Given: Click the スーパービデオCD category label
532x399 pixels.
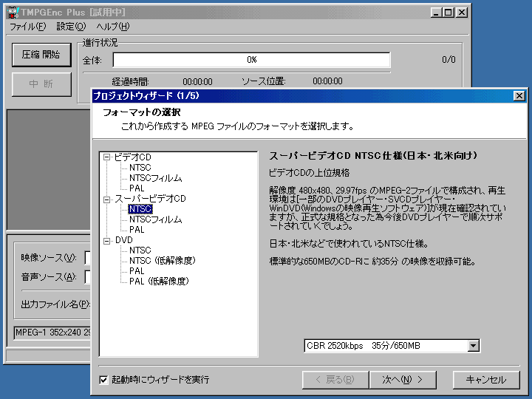Looking at the screenshot, I should coord(150,199).
